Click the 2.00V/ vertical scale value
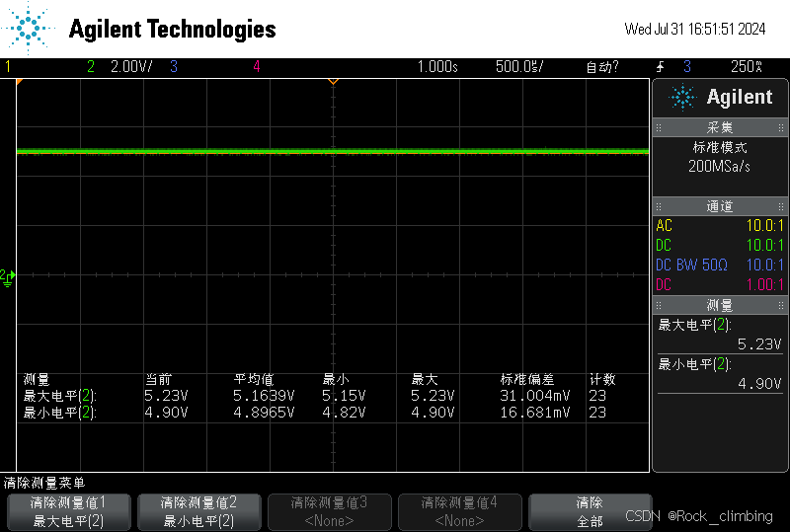The height and width of the screenshot is (532, 790). pyautogui.click(x=131, y=66)
